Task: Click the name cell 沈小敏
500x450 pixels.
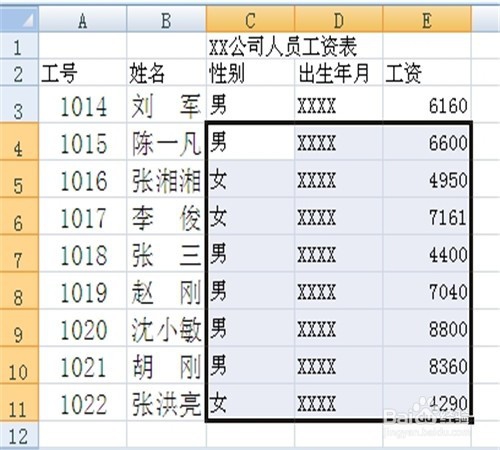Action: click(166, 328)
